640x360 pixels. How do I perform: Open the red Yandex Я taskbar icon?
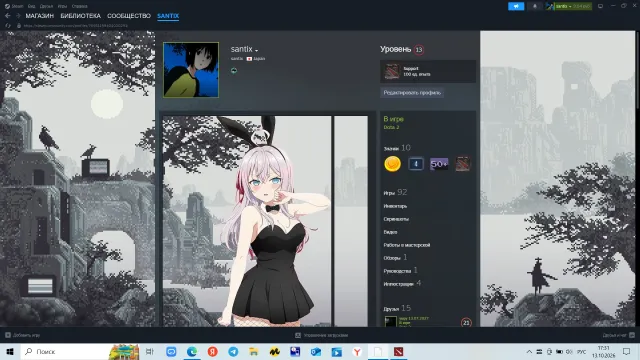pos(213,351)
